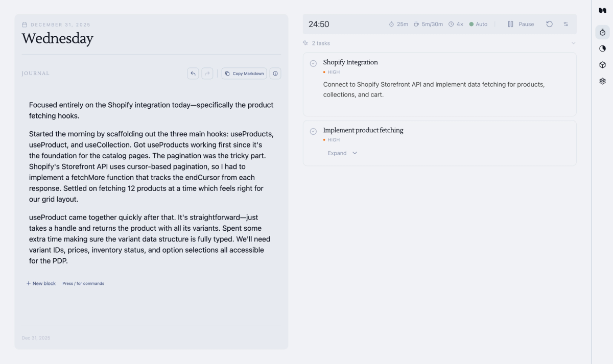Open the cube icon in right sidebar

[x=602, y=65]
